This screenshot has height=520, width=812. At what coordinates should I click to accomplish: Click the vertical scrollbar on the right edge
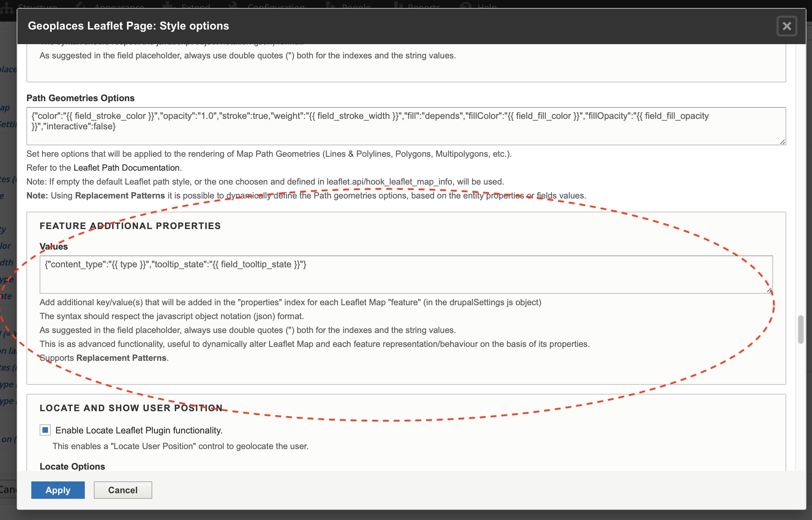[x=801, y=328]
